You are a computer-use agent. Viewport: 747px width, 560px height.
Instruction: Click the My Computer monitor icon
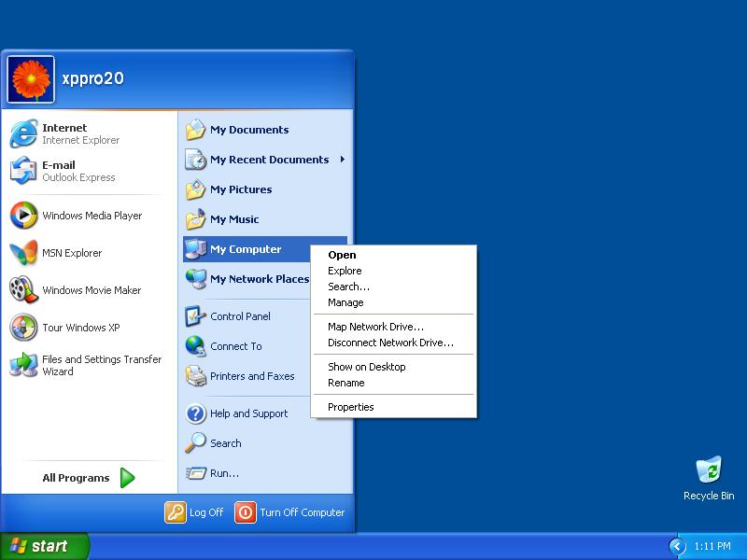(x=195, y=249)
